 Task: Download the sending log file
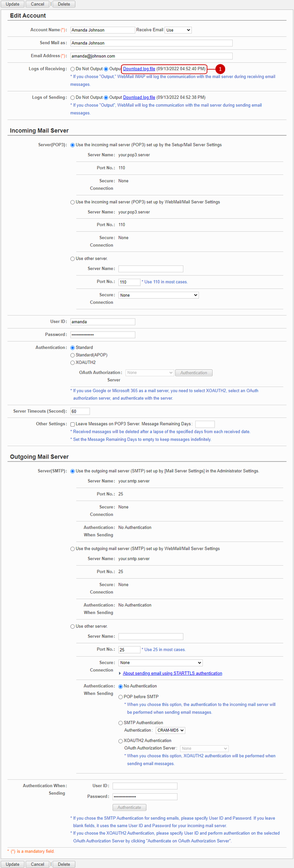(139, 98)
